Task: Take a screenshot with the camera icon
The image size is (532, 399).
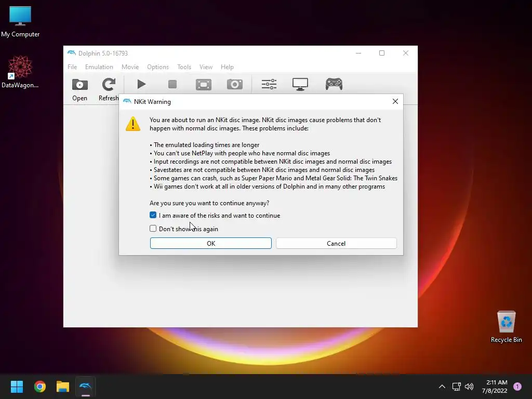Action: click(x=235, y=84)
